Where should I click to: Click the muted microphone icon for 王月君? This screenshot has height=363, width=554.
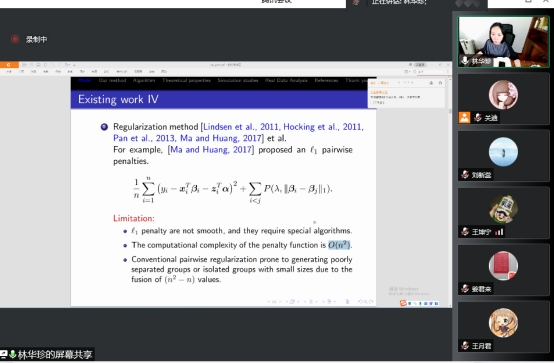tap(465, 345)
